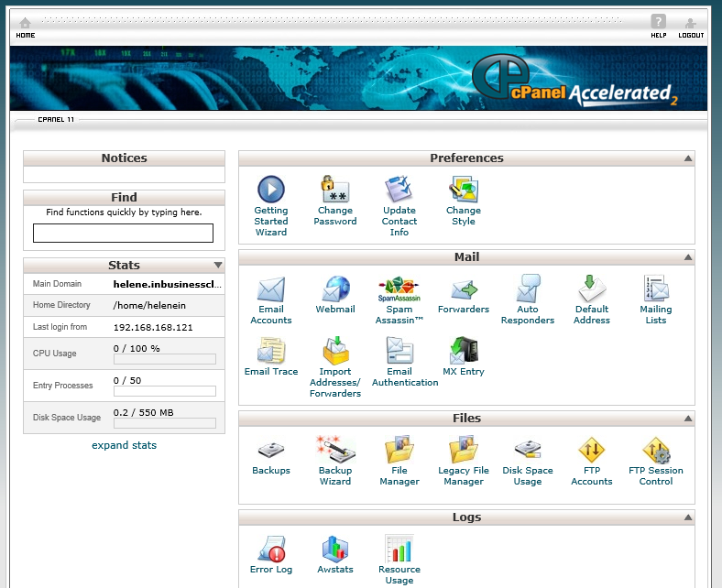
Task: Open the Forwarders icon
Action: 464,289
